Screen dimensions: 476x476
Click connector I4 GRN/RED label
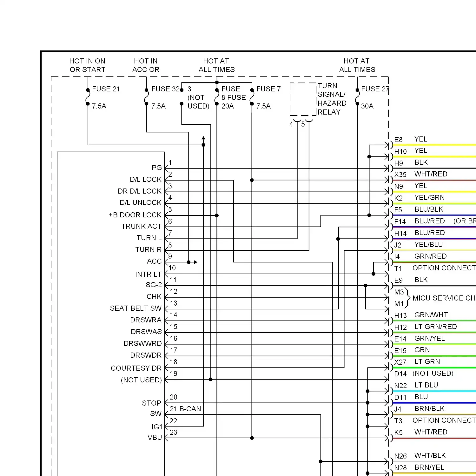[x=420, y=257]
